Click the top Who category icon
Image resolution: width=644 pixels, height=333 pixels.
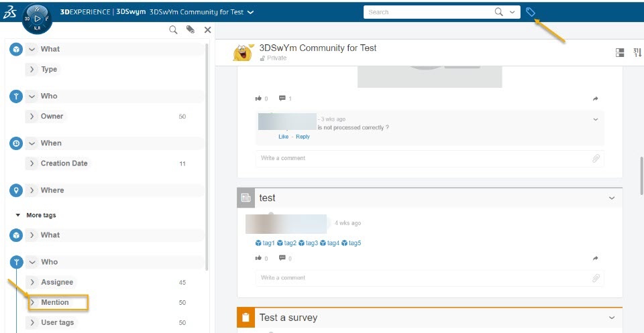click(x=16, y=96)
